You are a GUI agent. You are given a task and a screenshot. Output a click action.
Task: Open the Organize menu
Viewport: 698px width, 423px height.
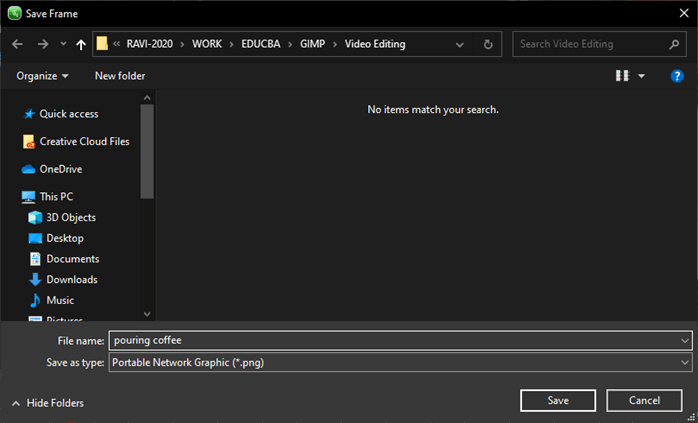click(42, 76)
